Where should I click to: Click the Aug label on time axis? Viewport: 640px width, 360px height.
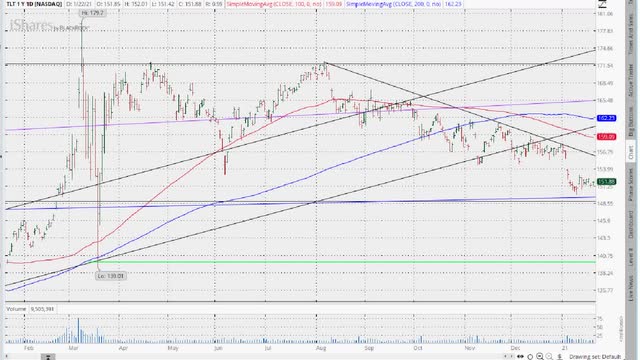click(x=321, y=348)
